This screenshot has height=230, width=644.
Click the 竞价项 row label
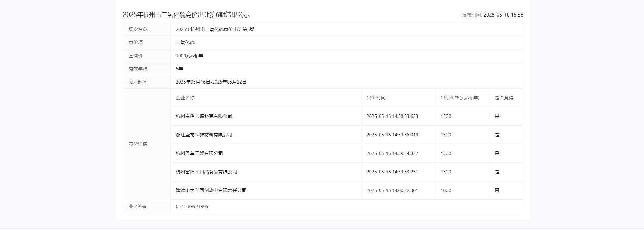pyautogui.click(x=136, y=42)
